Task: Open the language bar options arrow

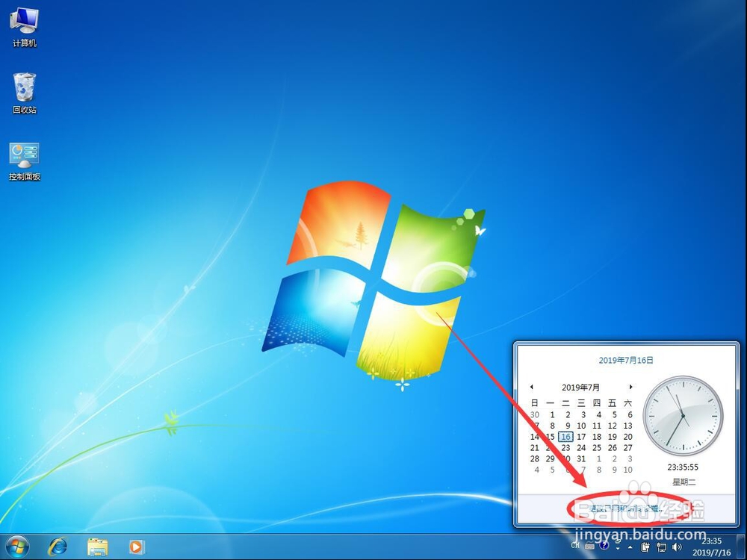Action: coord(618,548)
